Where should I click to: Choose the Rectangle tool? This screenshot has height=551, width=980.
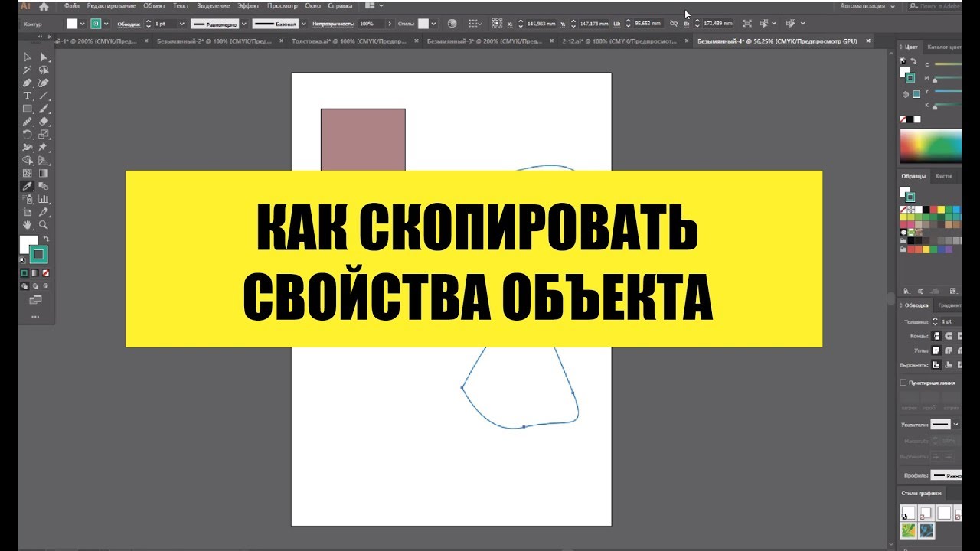tap(28, 109)
